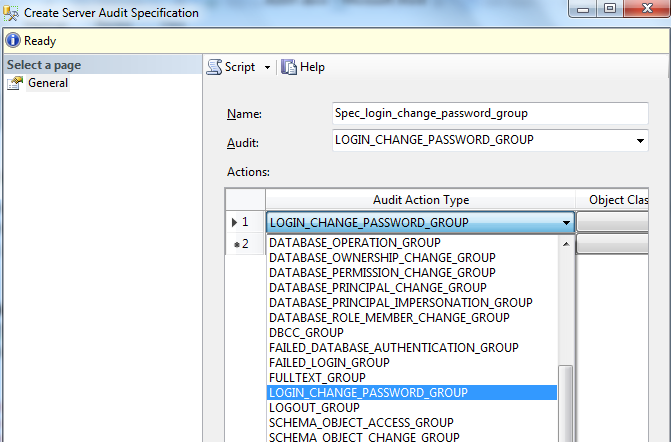
Task: Open the Audit combo box dropdown
Action: point(640,140)
